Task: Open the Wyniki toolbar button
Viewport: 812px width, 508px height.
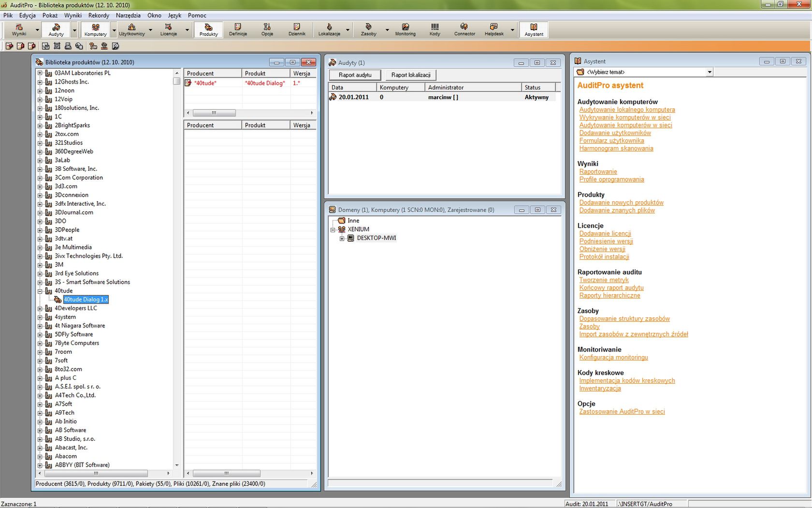Action: pos(19,30)
